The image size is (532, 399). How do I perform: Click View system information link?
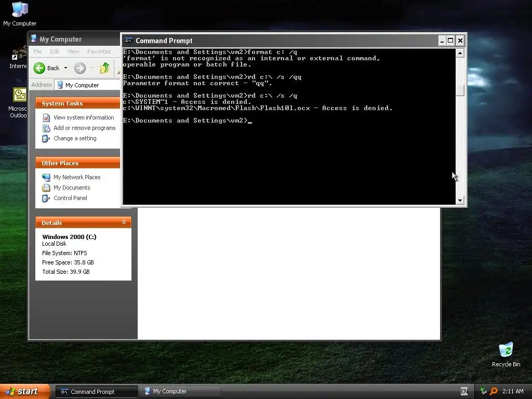click(x=84, y=117)
